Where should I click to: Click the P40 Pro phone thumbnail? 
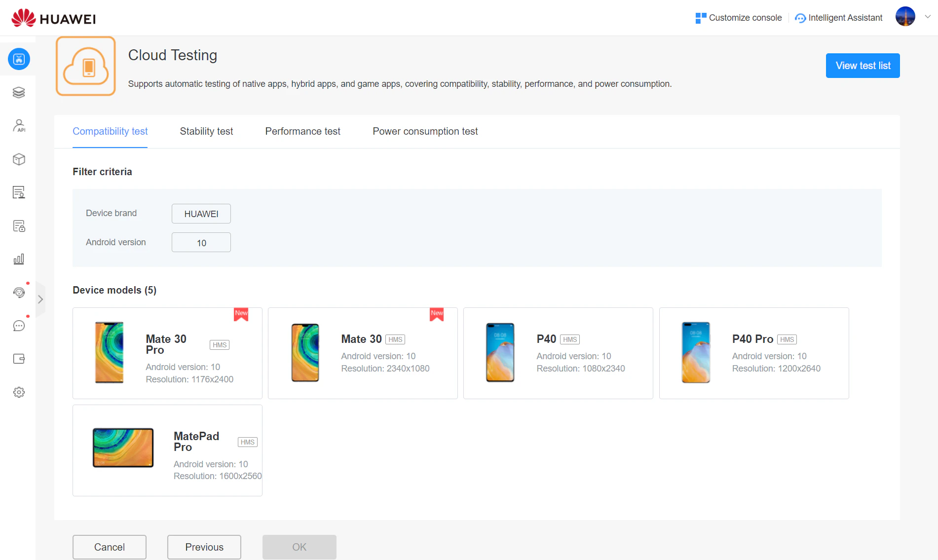tap(696, 352)
